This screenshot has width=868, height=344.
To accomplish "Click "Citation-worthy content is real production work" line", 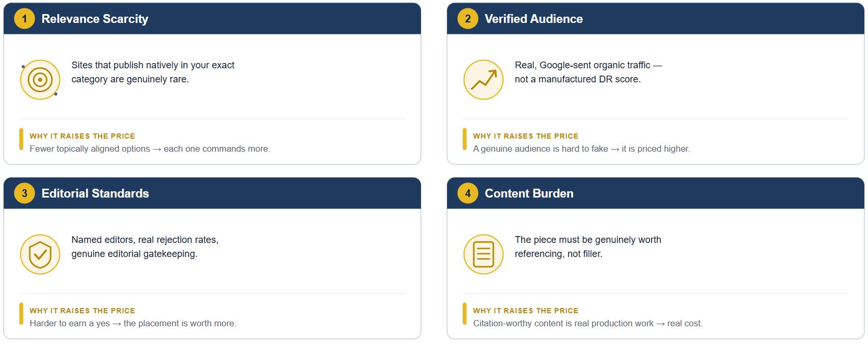I will pyautogui.click(x=588, y=324).
